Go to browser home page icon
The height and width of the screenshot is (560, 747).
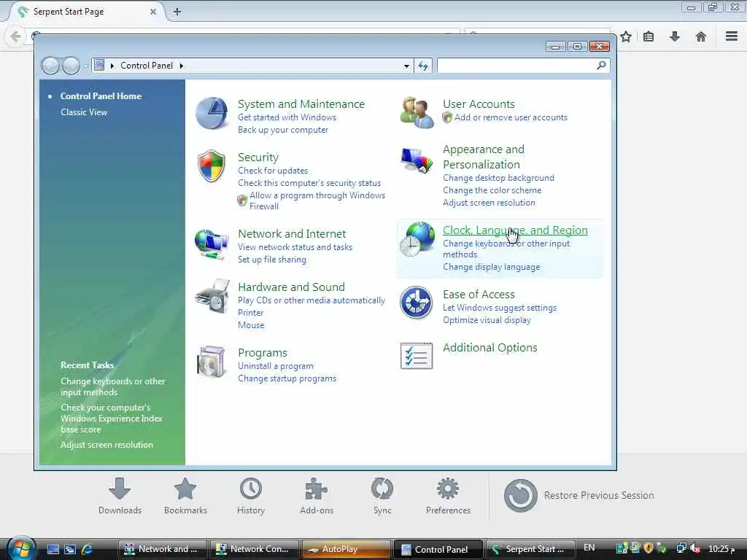(701, 36)
